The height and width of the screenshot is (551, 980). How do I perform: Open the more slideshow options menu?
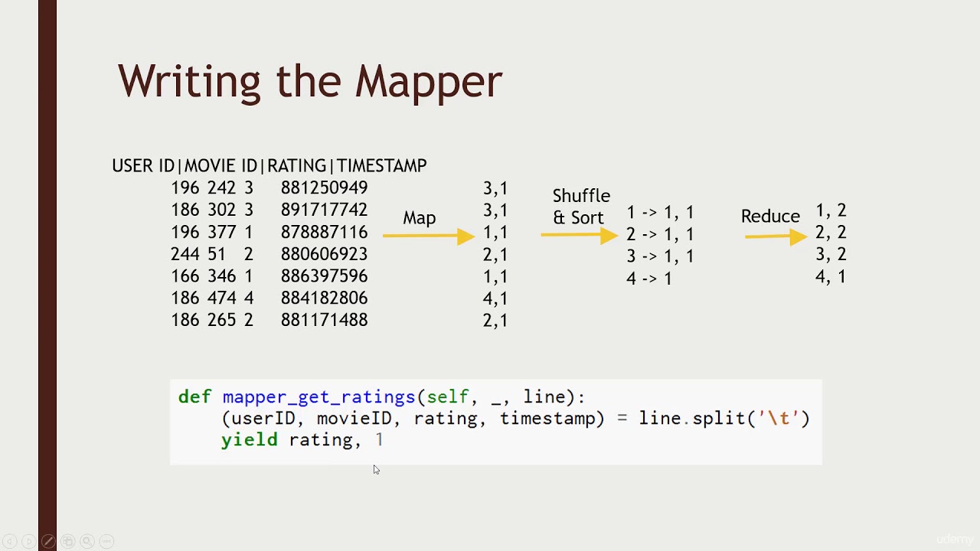[106, 541]
